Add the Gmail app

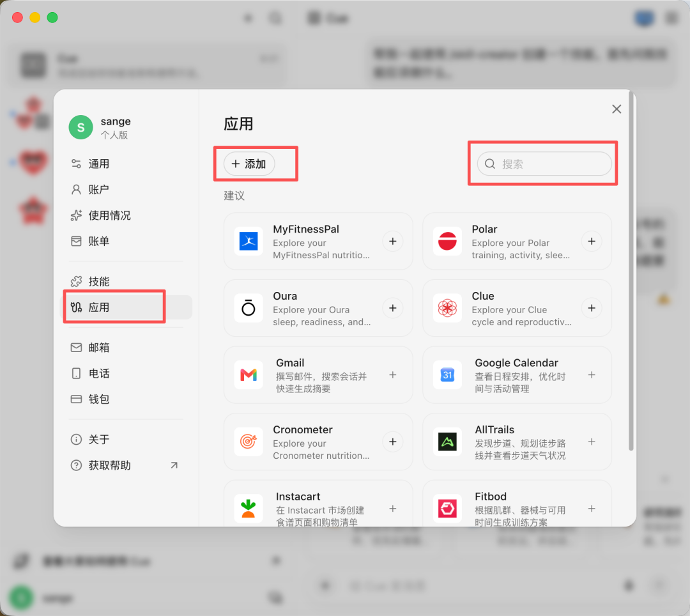pos(392,375)
